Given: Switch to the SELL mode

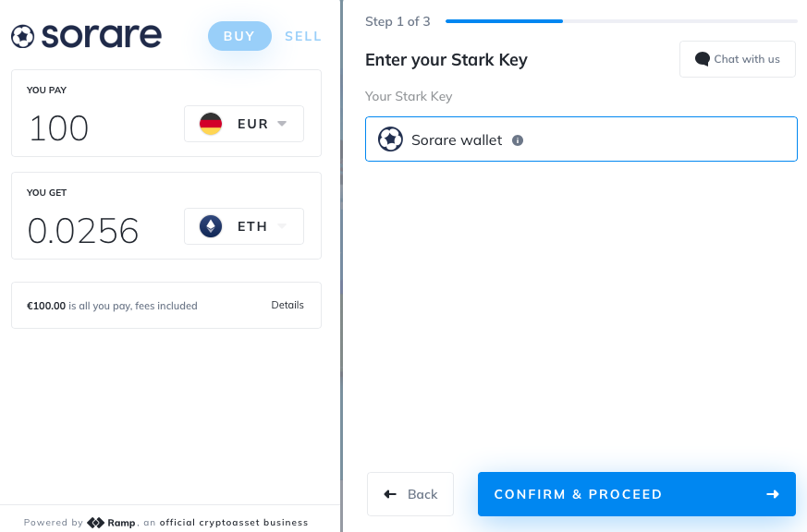Looking at the screenshot, I should 303,37.
